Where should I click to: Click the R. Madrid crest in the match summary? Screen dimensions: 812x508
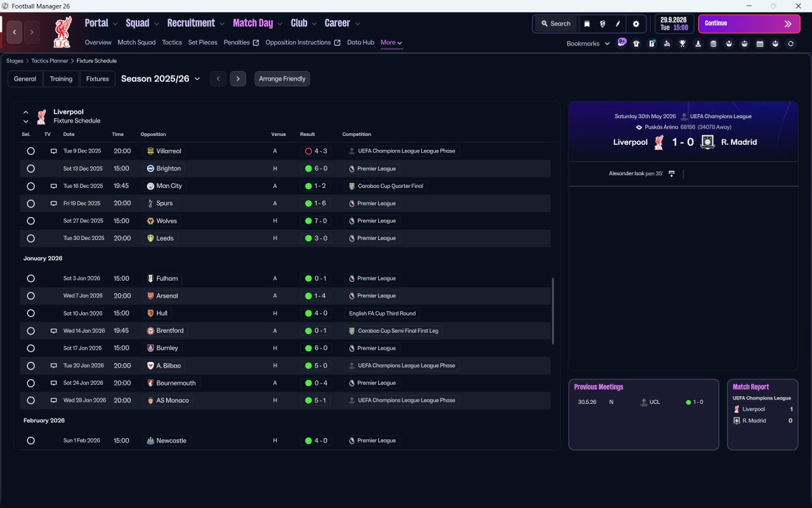pyautogui.click(x=708, y=142)
